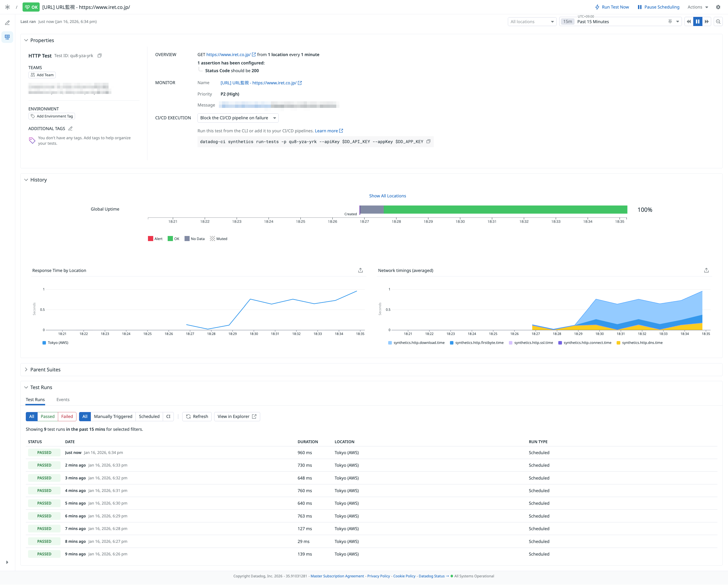Viewport: 728px width, 585px height.
Task: Open the CI/CD execution rule dropdown
Action: (x=238, y=118)
